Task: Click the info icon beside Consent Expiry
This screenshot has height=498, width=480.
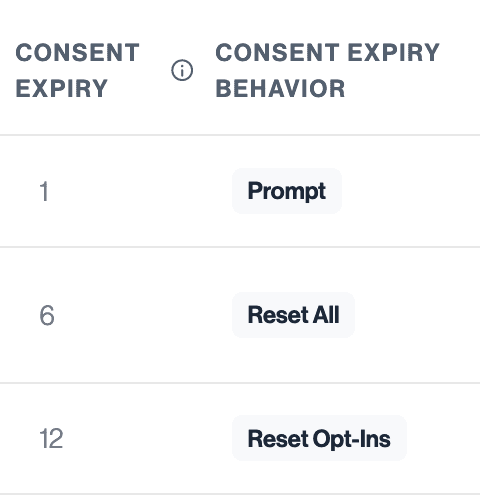Action: click(182, 70)
